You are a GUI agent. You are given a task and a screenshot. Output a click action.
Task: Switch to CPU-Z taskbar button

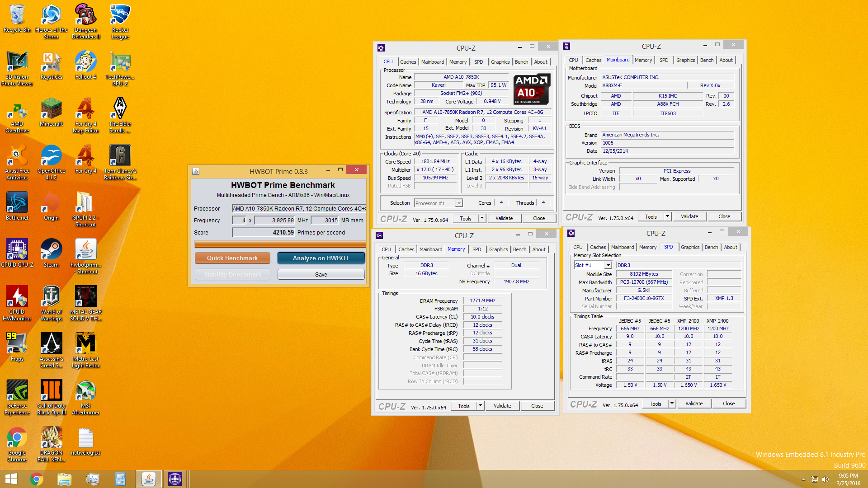point(175,479)
